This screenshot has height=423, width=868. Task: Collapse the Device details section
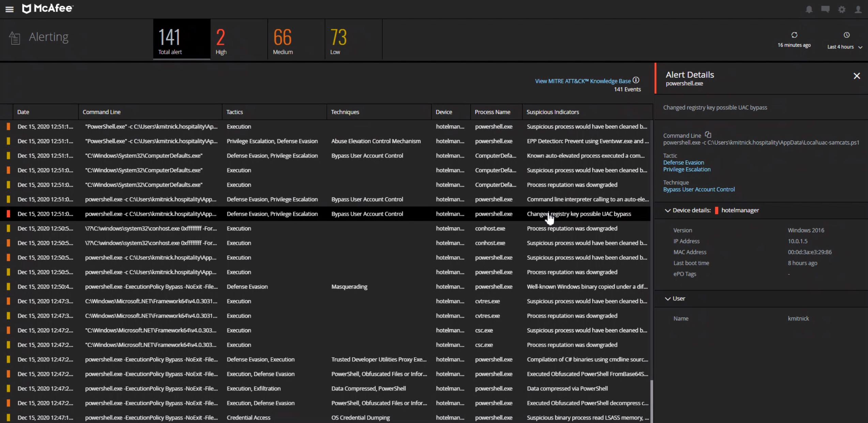point(668,210)
